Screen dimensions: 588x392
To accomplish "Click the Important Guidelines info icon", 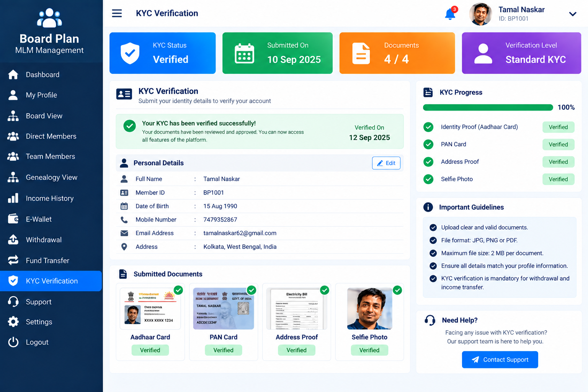I will point(428,207).
